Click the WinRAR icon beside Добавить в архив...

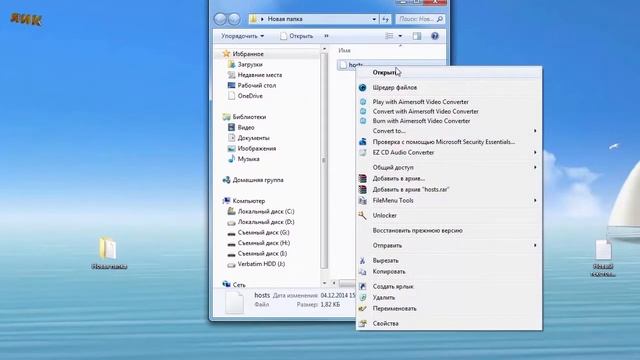click(362, 178)
